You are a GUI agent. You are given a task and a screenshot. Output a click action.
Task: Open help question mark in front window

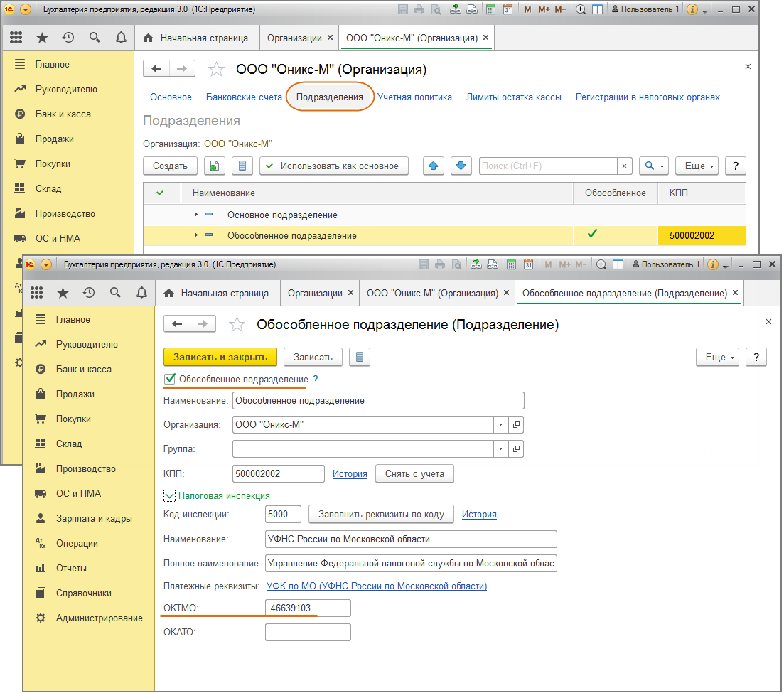coord(756,357)
